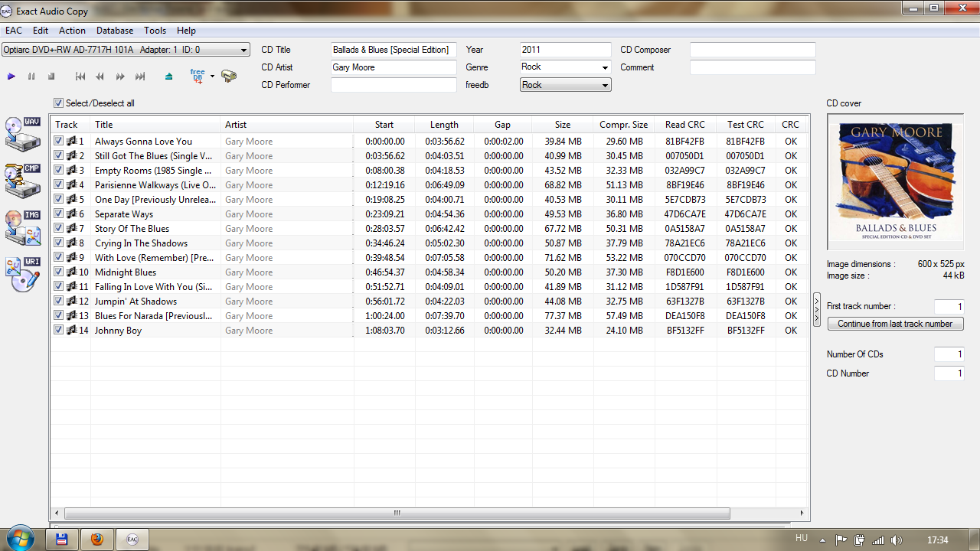Image resolution: width=980 pixels, height=551 pixels.
Task: Click the Number Of CDs field
Action: (x=949, y=354)
